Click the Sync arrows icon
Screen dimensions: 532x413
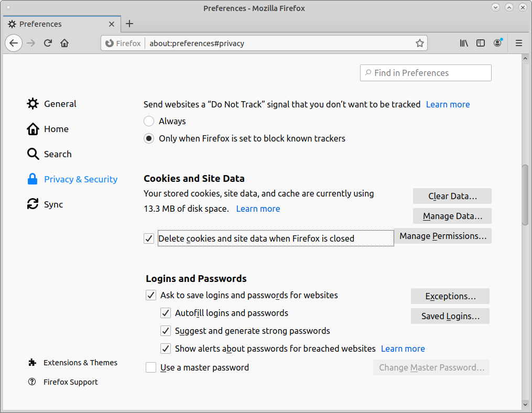pyautogui.click(x=33, y=204)
